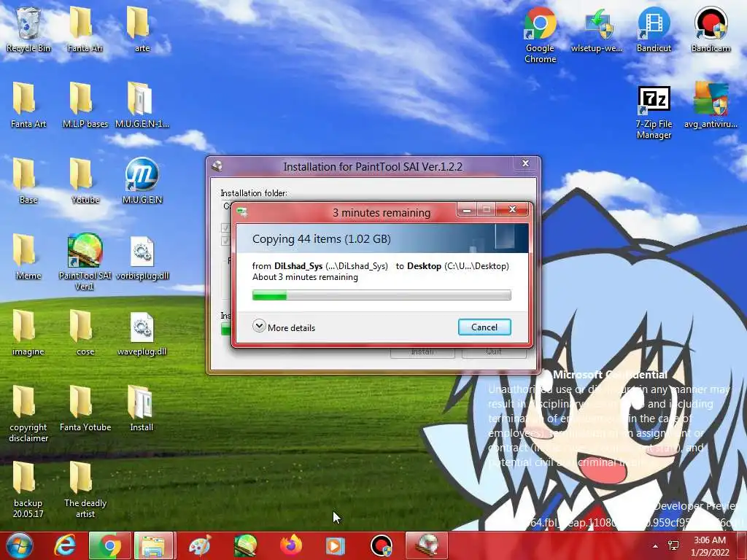The width and height of the screenshot is (747, 560).
Task: Open the imagine folder icon
Action: tap(28, 332)
